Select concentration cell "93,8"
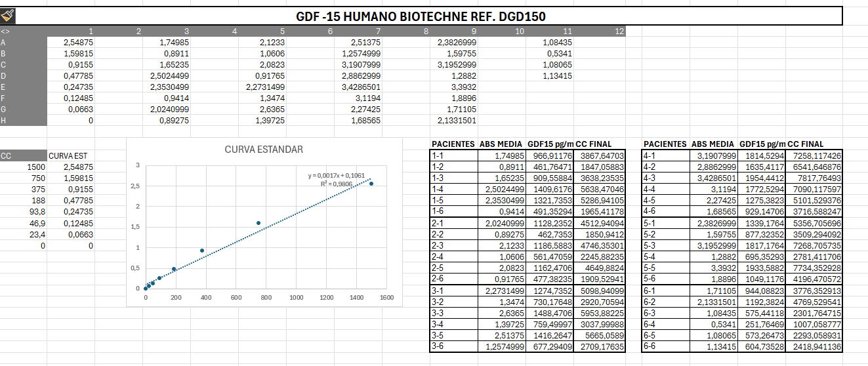The width and height of the screenshot is (868, 366). coord(24,212)
